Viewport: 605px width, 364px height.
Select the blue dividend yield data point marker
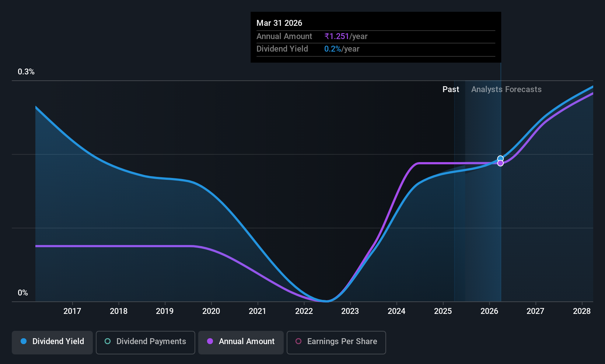(x=500, y=158)
